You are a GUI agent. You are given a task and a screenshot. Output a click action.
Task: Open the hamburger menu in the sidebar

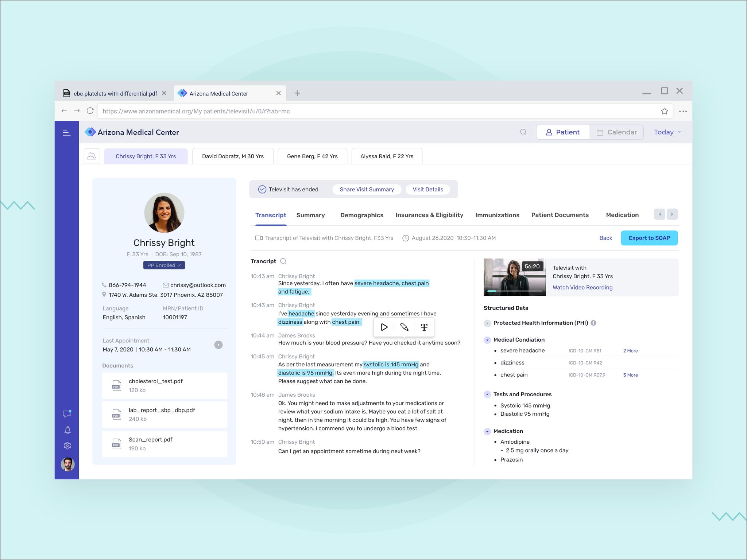66,133
